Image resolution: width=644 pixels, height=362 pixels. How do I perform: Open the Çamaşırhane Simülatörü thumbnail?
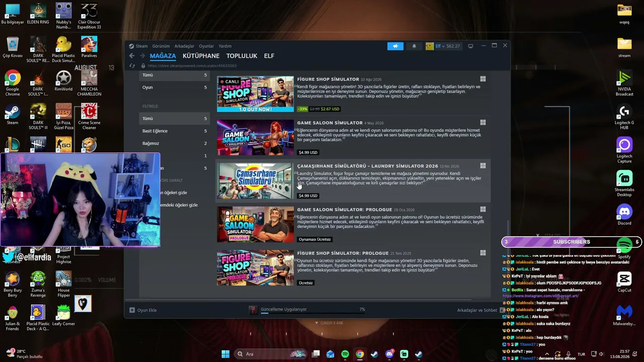tap(255, 181)
